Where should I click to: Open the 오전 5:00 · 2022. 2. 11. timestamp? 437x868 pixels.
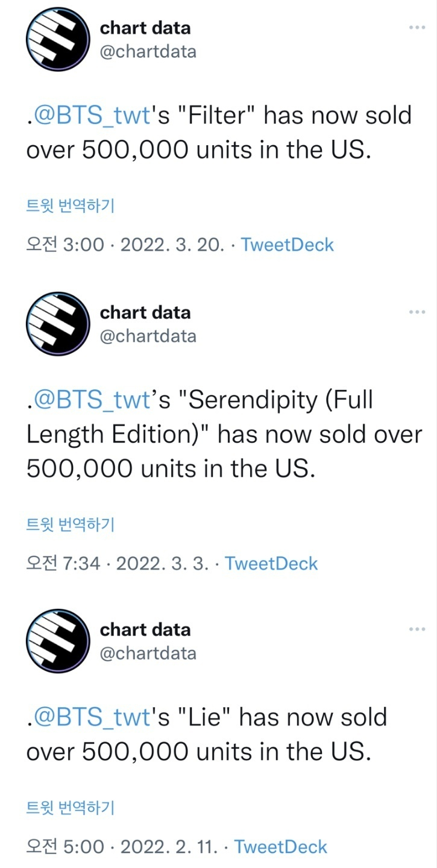(122, 846)
